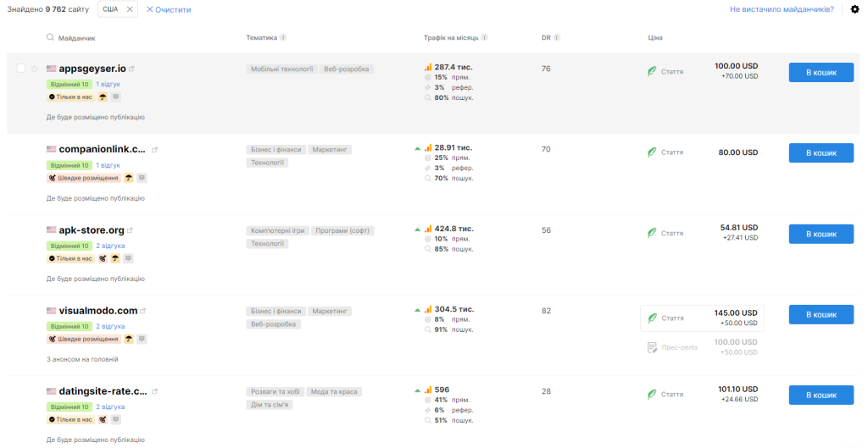This screenshot has width=868, height=448.
Task: Click the DR column info icon
Action: coord(557,37)
